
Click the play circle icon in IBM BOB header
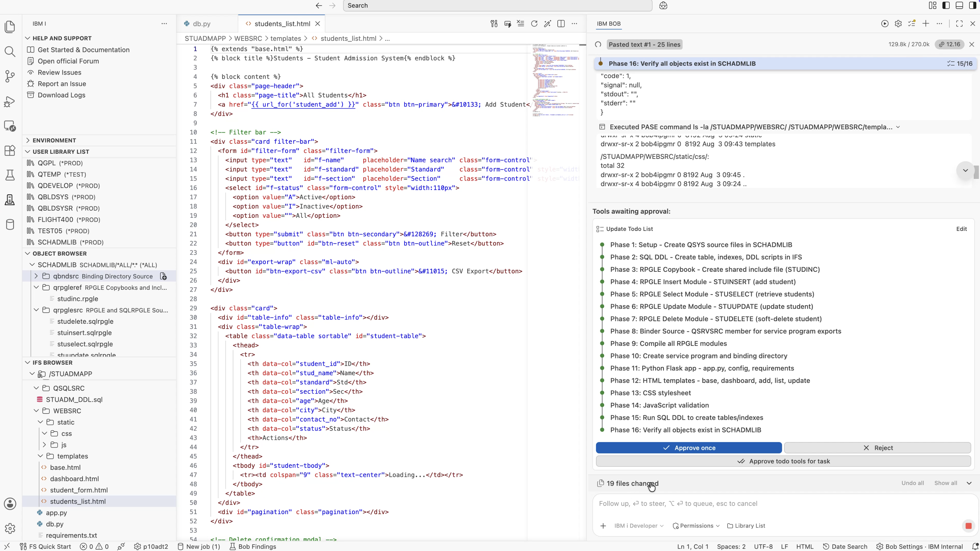tap(885, 24)
